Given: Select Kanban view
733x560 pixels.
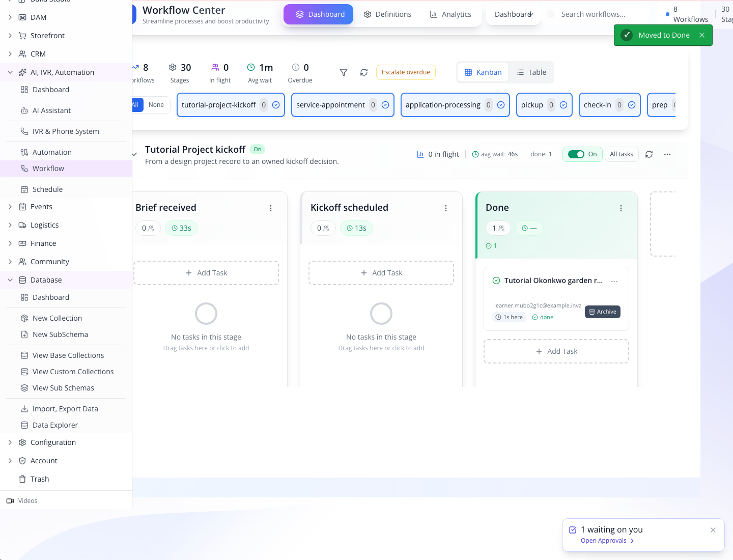Looking at the screenshot, I should click(483, 72).
